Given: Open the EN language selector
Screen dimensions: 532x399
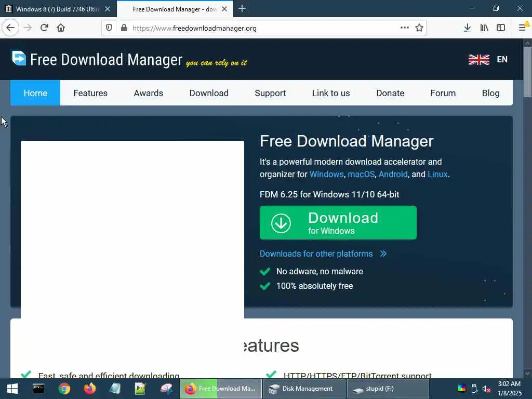Looking at the screenshot, I should click(502, 59).
